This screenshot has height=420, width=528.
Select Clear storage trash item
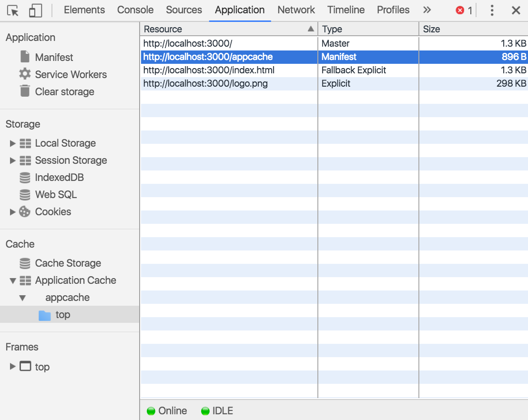[x=64, y=91]
